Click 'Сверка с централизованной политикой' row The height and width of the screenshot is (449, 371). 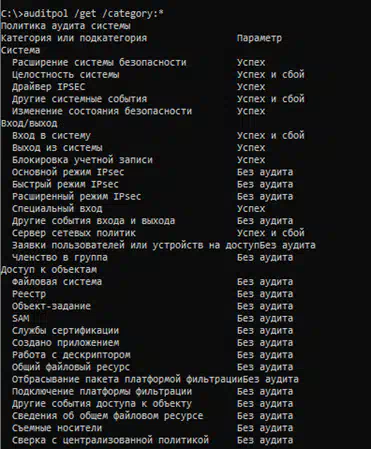pos(110,440)
